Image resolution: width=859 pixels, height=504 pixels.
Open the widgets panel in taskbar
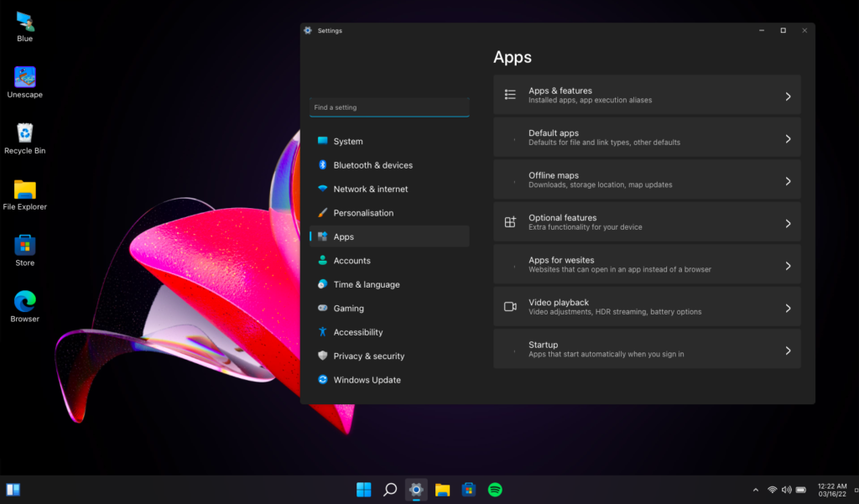pos(13,489)
